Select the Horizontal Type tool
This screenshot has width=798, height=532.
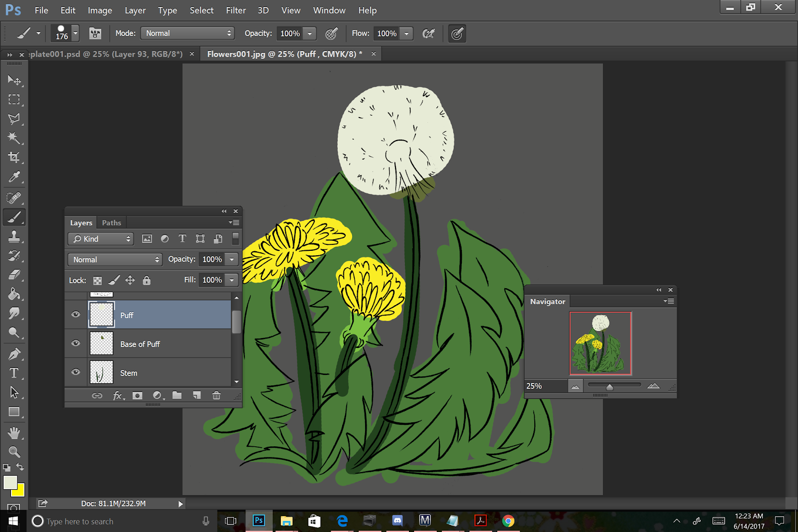pyautogui.click(x=14, y=373)
